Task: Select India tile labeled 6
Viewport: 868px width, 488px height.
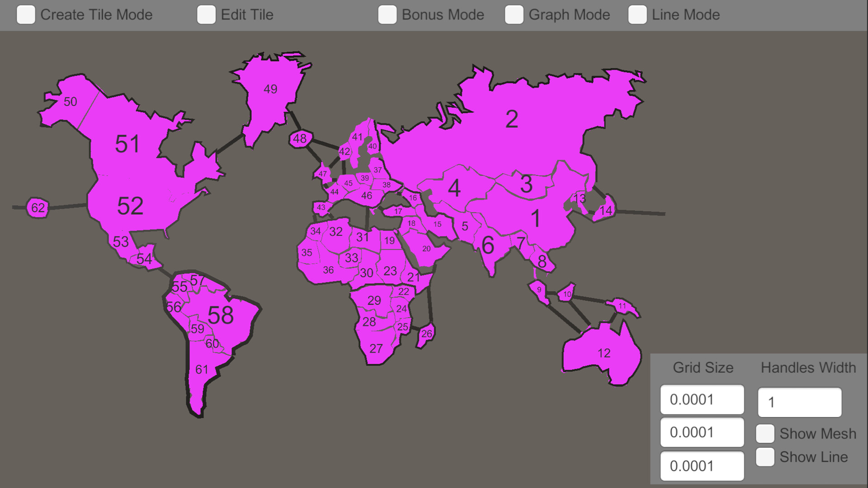Action: tap(487, 245)
